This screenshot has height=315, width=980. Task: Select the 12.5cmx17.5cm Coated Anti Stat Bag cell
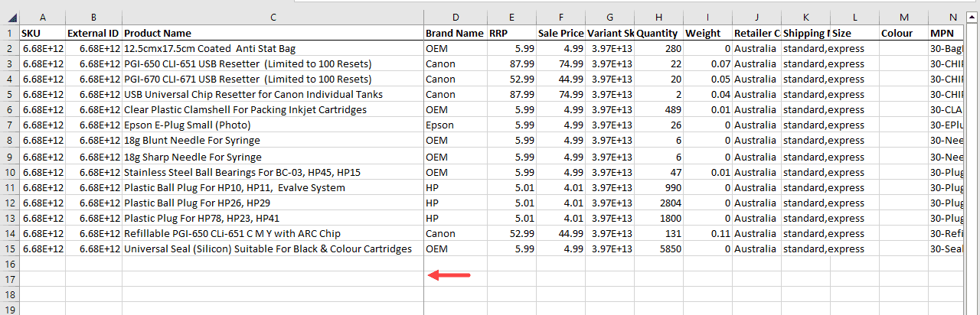[273, 48]
